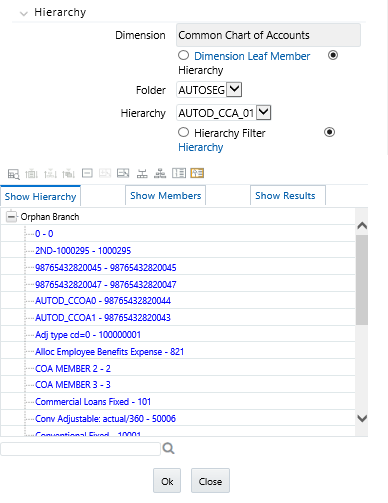
Task: Select Alloc Employee Benefits Expense - 821
Action: (x=109, y=351)
